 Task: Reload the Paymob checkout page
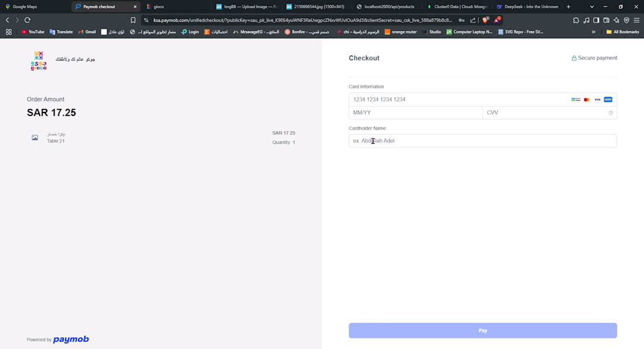(28, 20)
